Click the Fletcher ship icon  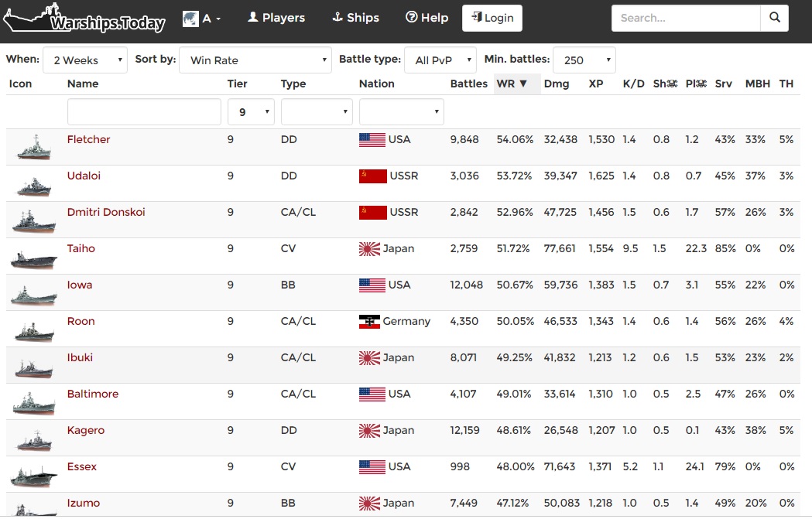pyautogui.click(x=33, y=147)
